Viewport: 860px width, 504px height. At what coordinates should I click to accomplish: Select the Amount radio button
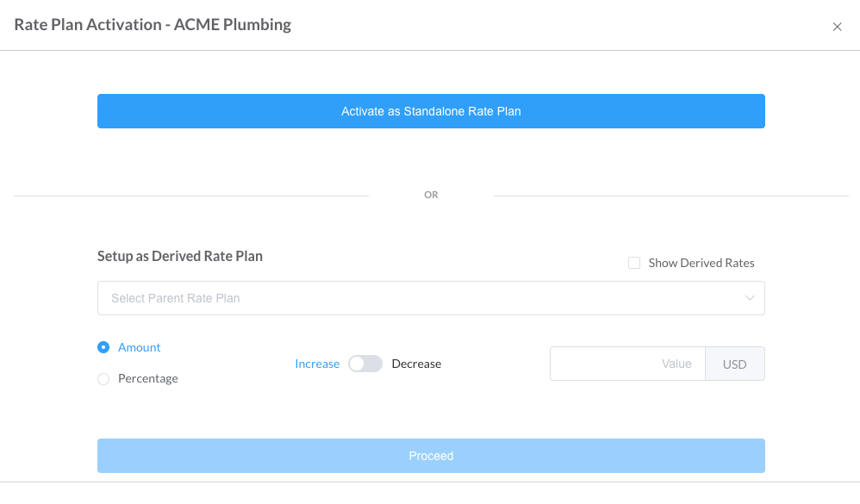pyautogui.click(x=103, y=347)
